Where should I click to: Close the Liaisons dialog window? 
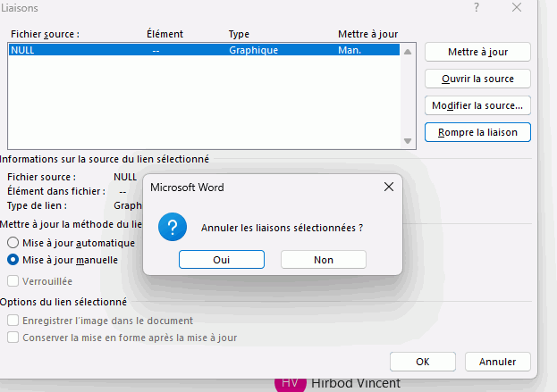pyautogui.click(x=517, y=7)
